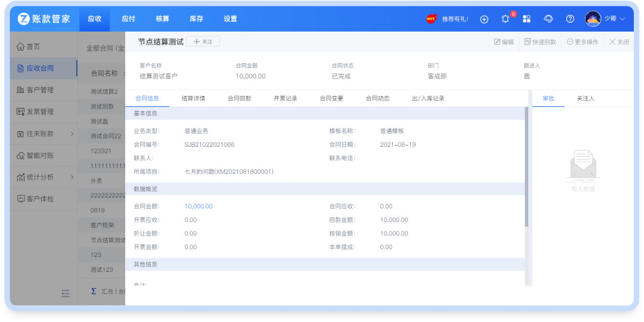The width and height of the screenshot is (644, 322).
Task: Open the notification bell
Action: click(x=506, y=19)
